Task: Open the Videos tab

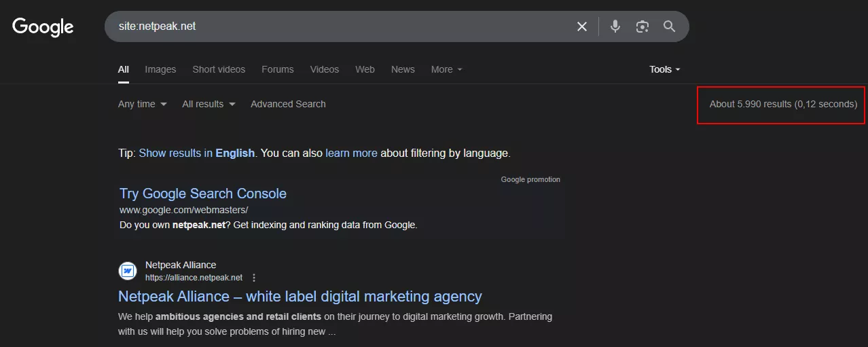Action: point(325,69)
